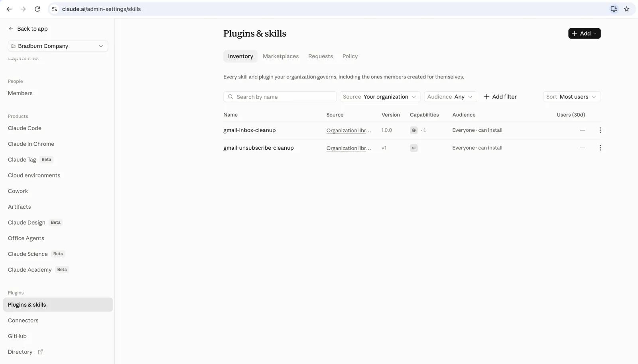Open Audience Any filter dropdown

click(451, 97)
